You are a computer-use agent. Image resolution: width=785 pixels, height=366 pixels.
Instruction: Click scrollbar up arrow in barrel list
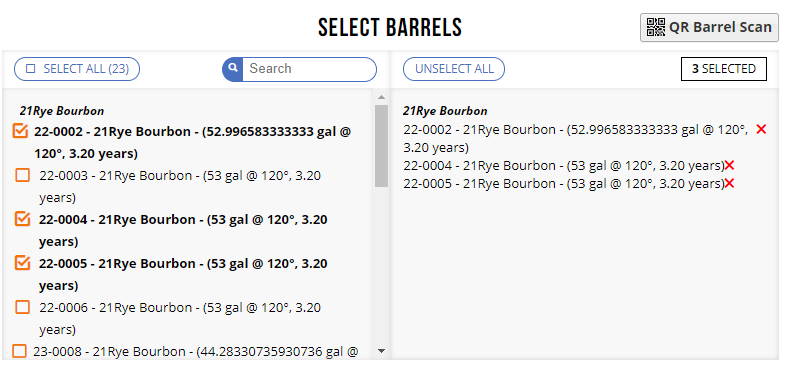coord(381,97)
